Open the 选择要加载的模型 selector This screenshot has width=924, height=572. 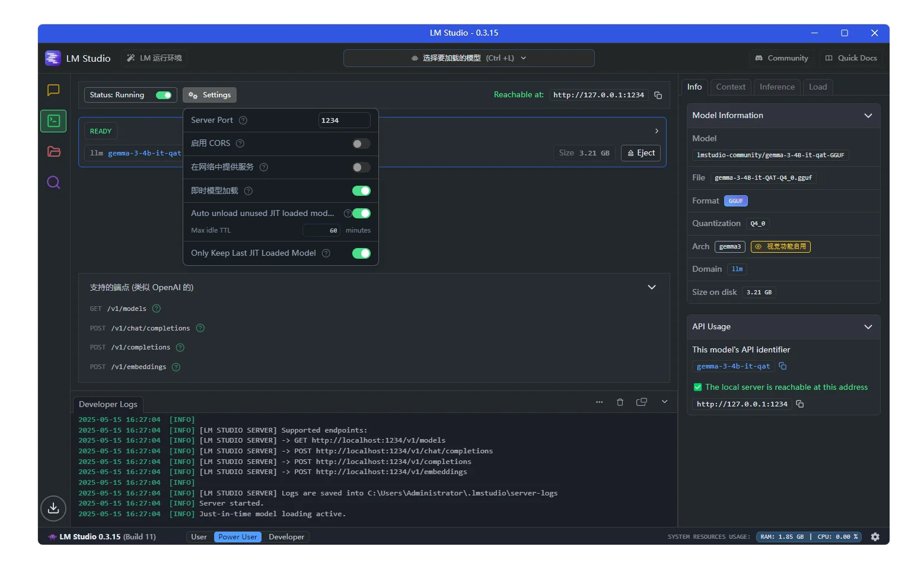[x=469, y=58]
